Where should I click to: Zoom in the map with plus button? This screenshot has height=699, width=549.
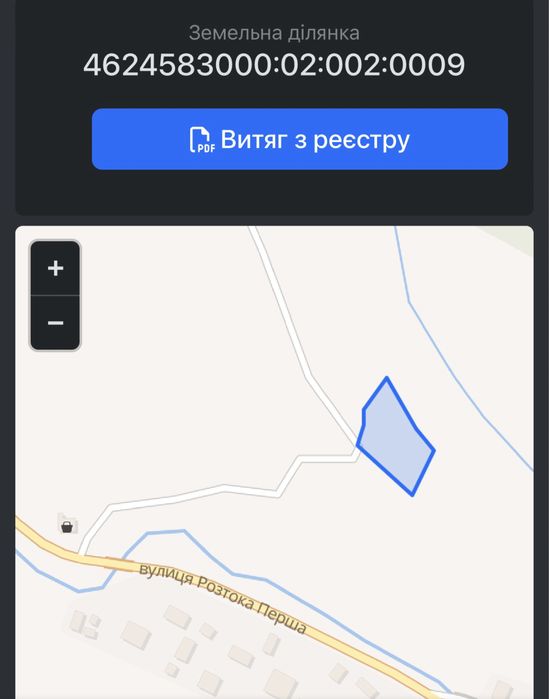pyautogui.click(x=55, y=268)
